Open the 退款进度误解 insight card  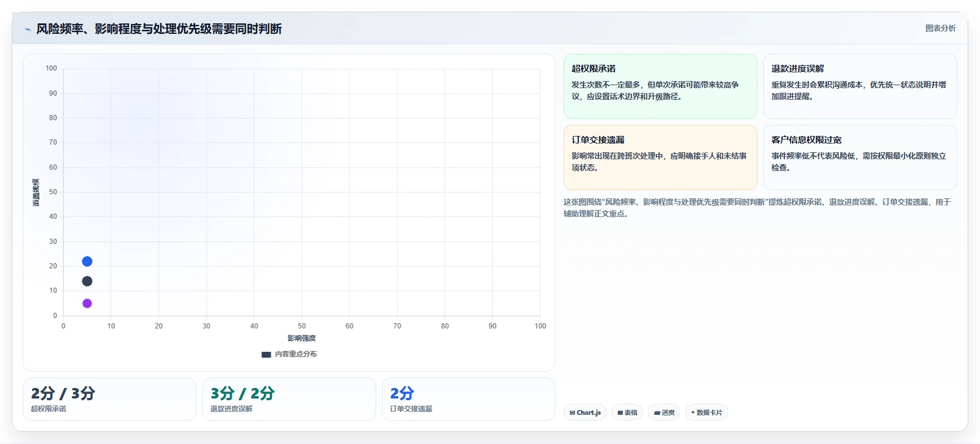click(860, 86)
